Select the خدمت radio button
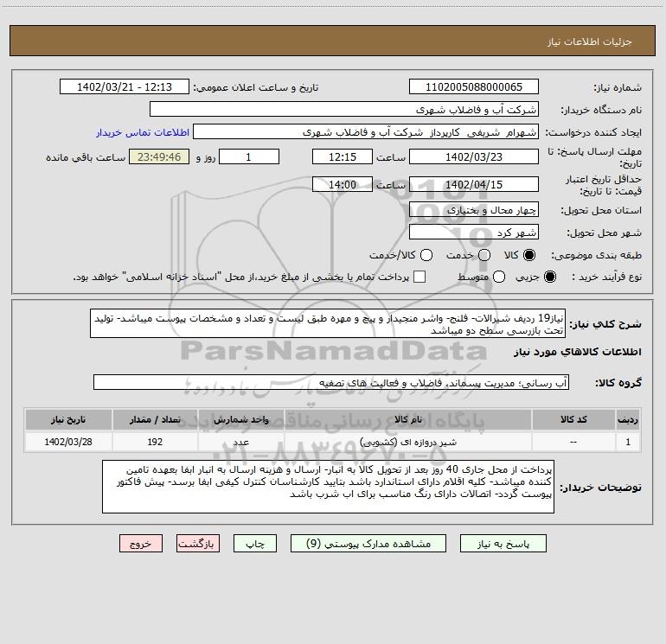 click(484, 255)
